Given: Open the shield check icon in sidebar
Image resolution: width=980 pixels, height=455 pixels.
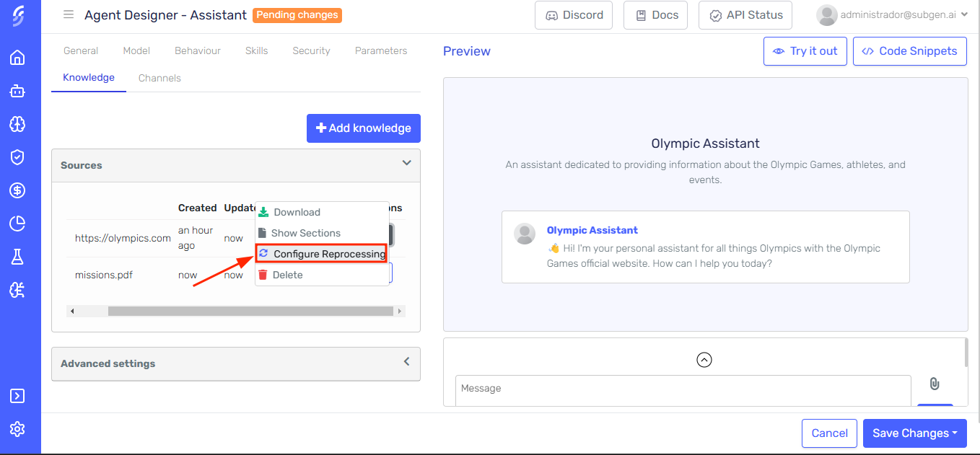Looking at the screenshot, I should click(x=17, y=157).
